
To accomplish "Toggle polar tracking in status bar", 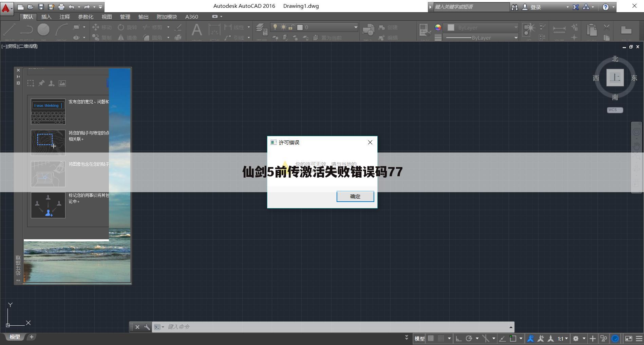I will coord(469,338).
